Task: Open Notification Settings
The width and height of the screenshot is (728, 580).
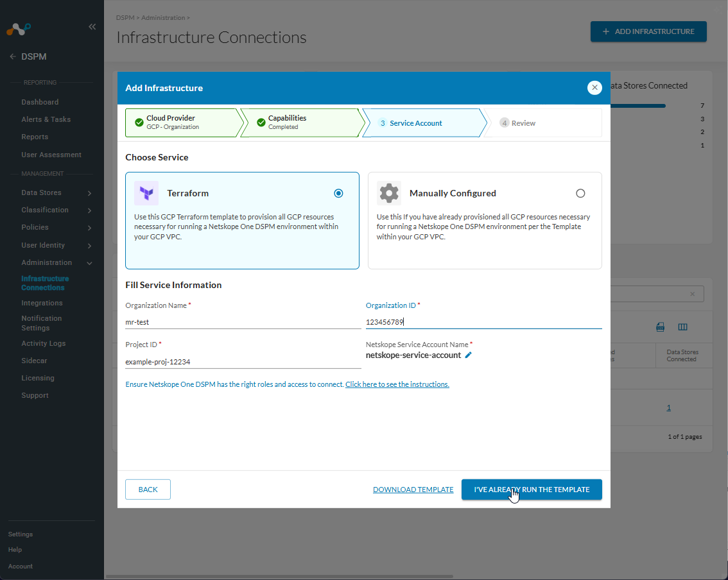Action: [41, 323]
